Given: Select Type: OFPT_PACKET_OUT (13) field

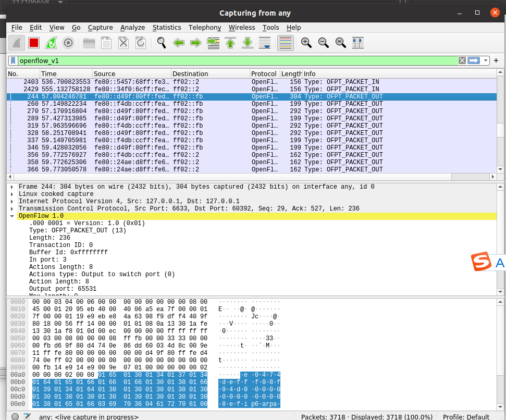Looking at the screenshot, I should click(78, 230).
